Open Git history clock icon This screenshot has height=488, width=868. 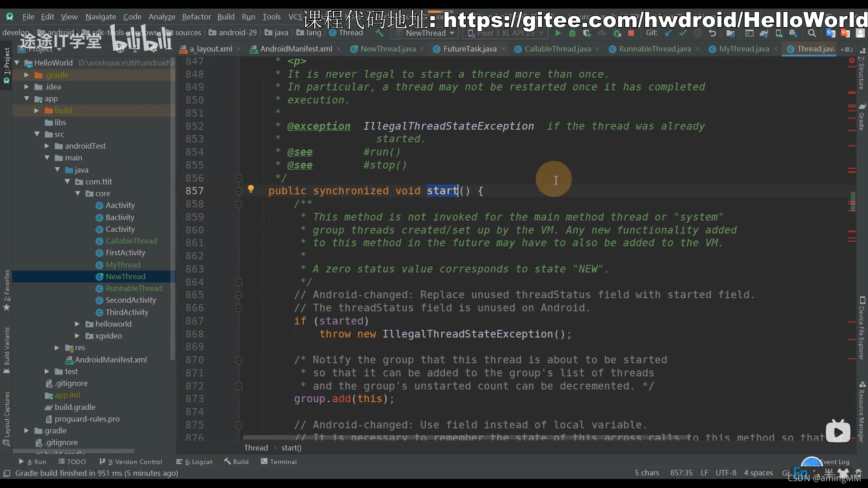pos(698,33)
